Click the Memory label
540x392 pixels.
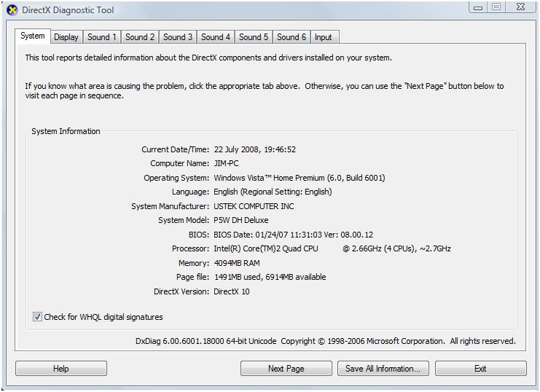pyautogui.click(x=194, y=263)
